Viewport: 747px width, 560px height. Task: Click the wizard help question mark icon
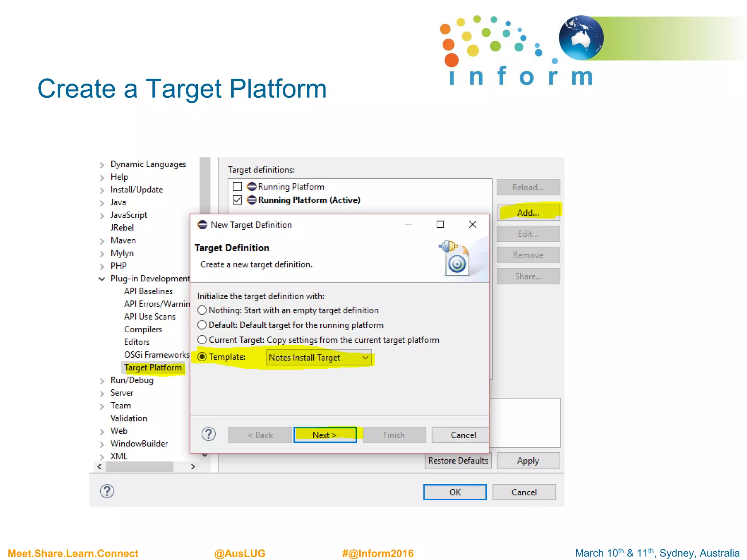pos(209,434)
